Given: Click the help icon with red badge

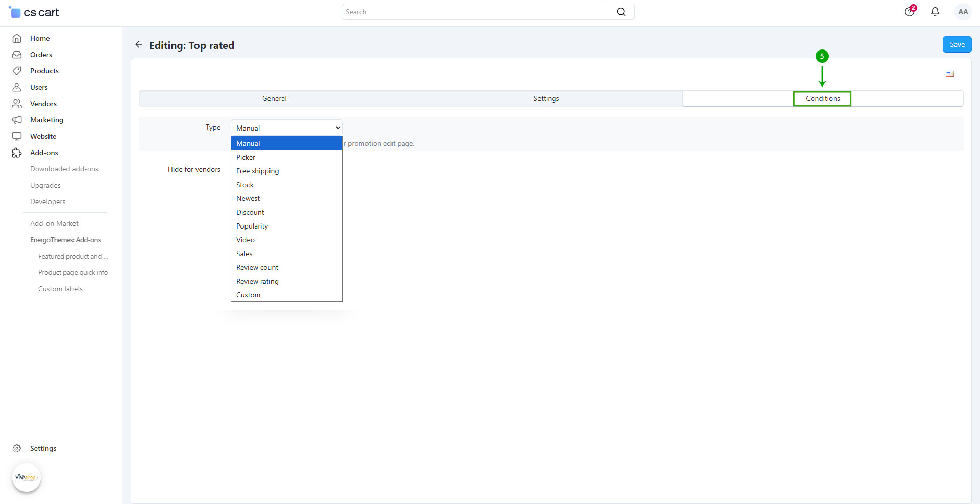Looking at the screenshot, I should (x=910, y=12).
